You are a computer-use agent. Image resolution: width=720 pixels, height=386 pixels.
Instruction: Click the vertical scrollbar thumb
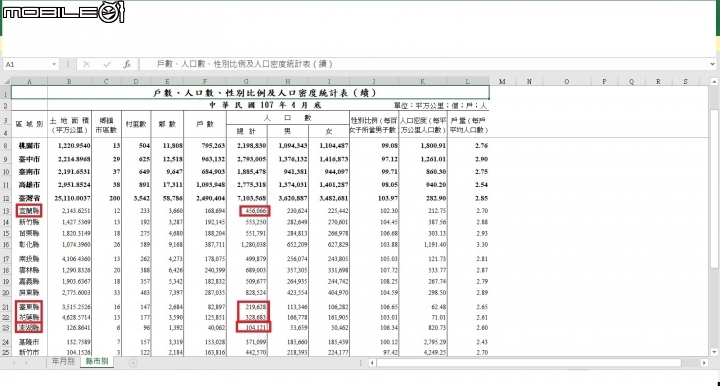pos(714,189)
